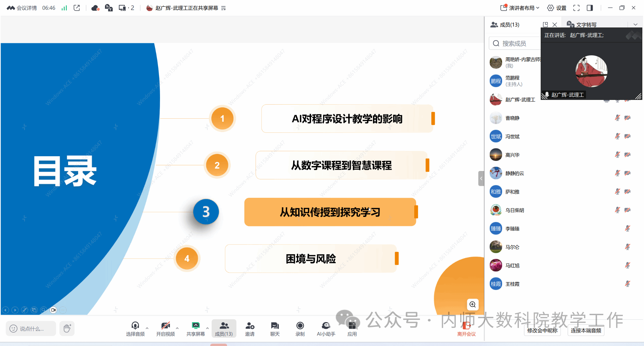Click the raise hand icon
Screen dimensions: 644x346
pos(67,328)
